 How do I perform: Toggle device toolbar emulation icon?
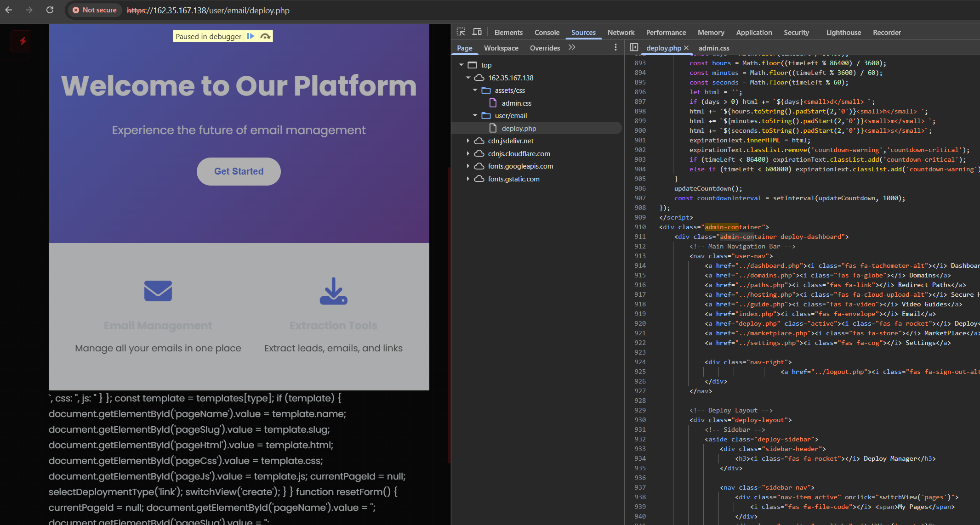pyautogui.click(x=477, y=32)
